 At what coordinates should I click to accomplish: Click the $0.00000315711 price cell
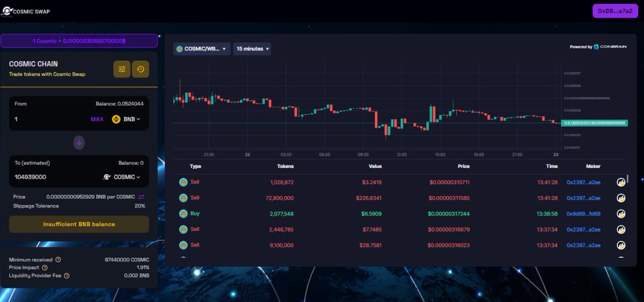tap(449, 182)
